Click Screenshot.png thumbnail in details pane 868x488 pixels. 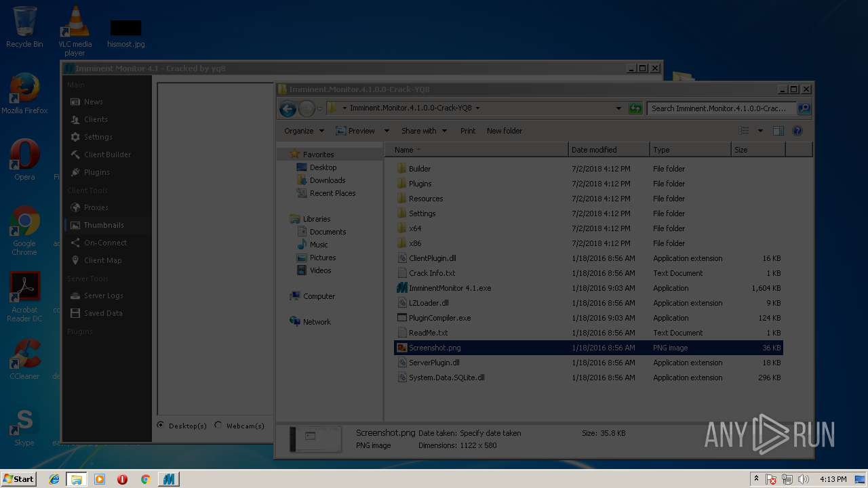[315, 439]
